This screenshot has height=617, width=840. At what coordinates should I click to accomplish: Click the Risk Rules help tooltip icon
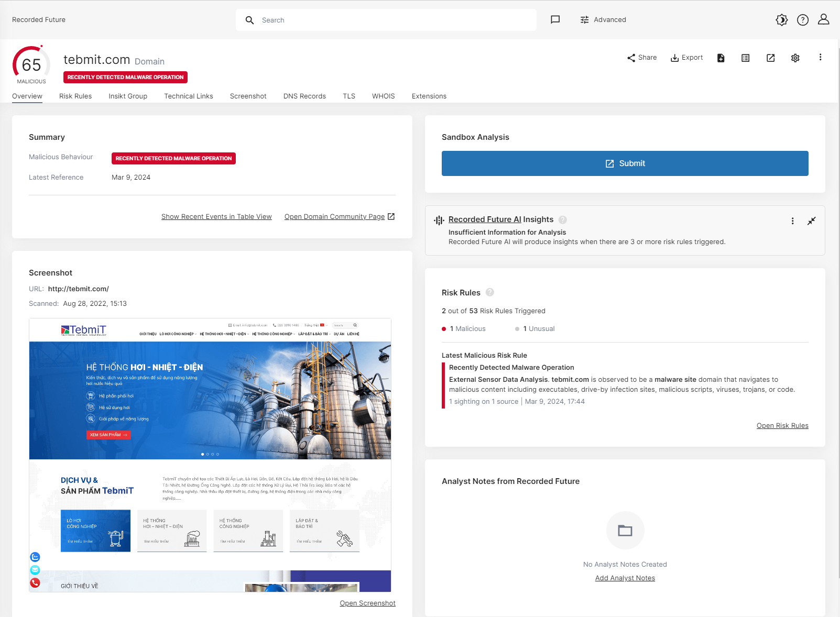tap(489, 292)
